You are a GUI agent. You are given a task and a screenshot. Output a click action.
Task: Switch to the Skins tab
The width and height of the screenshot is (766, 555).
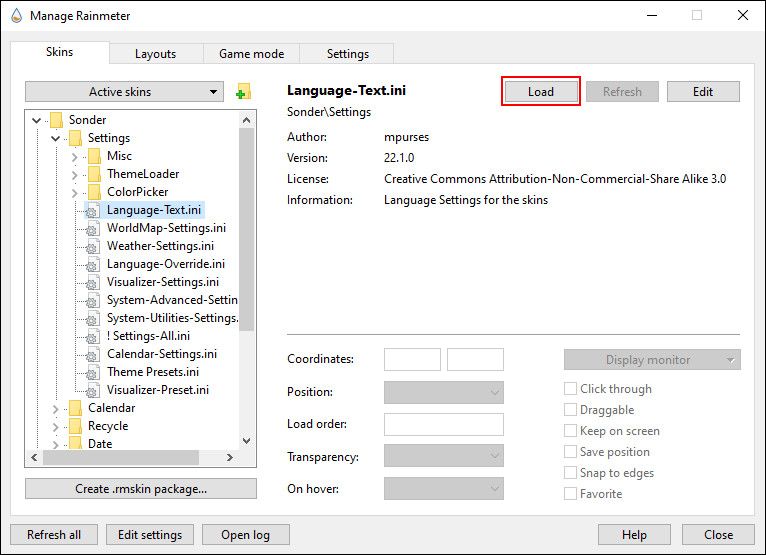(60, 52)
